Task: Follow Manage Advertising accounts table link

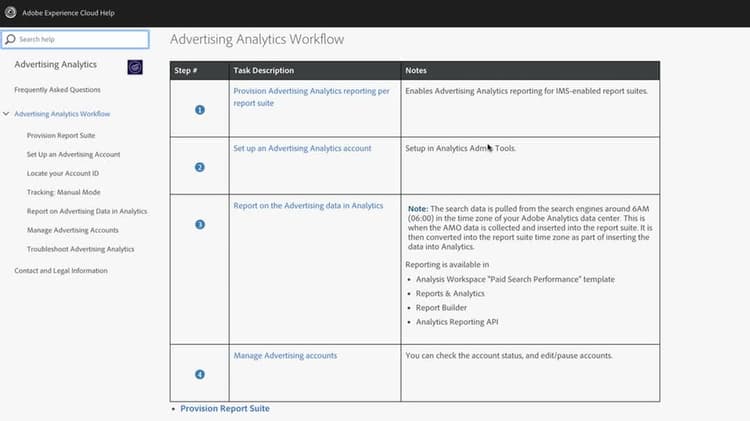Action: [x=285, y=355]
